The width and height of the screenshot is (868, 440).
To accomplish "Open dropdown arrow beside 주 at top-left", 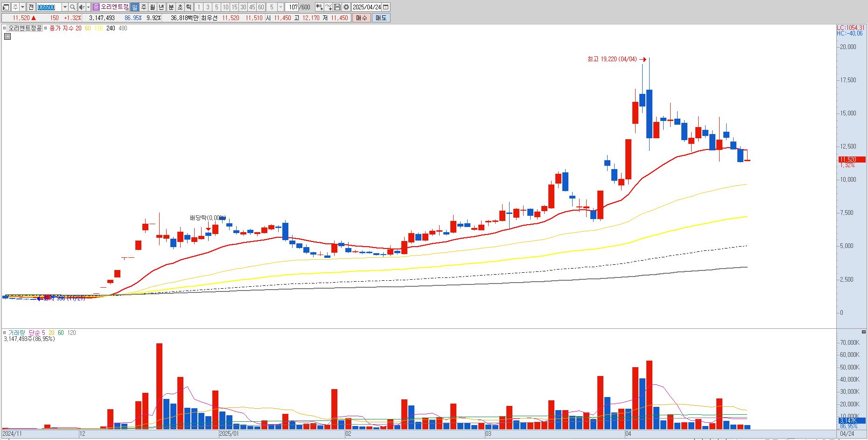I will pos(22,7).
